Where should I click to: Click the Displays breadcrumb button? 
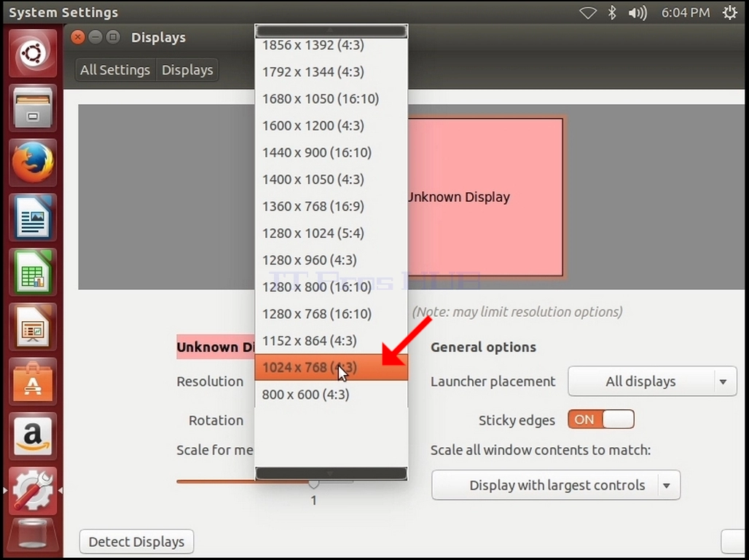pos(187,70)
